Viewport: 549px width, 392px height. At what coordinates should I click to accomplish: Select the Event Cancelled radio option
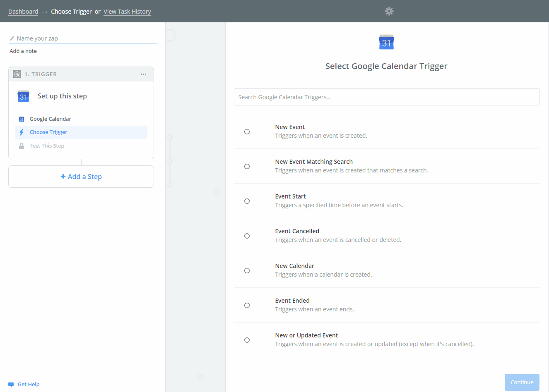[247, 236]
